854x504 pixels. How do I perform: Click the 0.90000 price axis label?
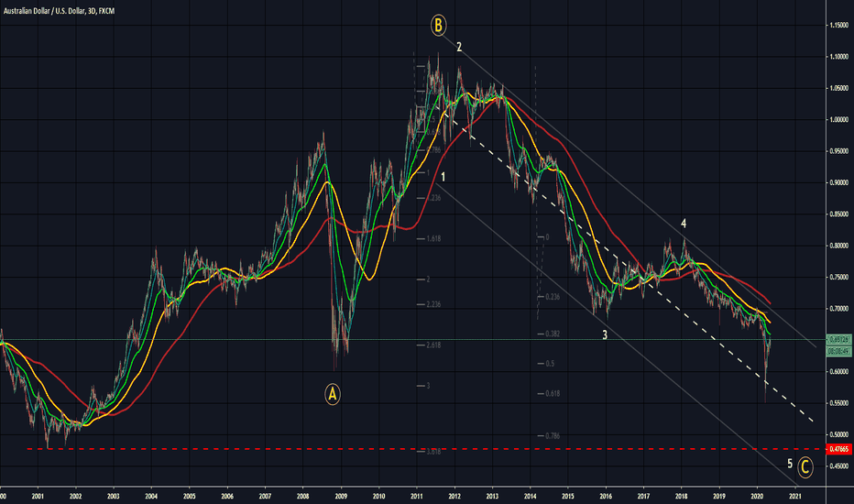(x=838, y=182)
